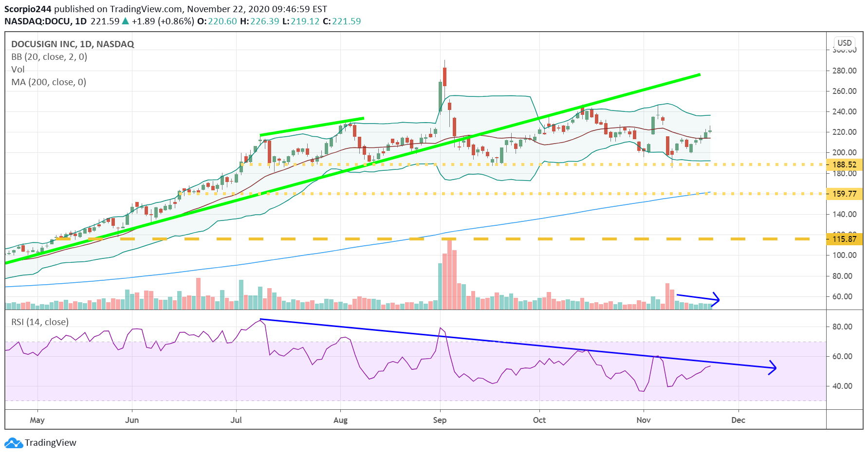Click the Scorpio244 author name
Screen dimensions: 868x456
click(x=28, y=9)
